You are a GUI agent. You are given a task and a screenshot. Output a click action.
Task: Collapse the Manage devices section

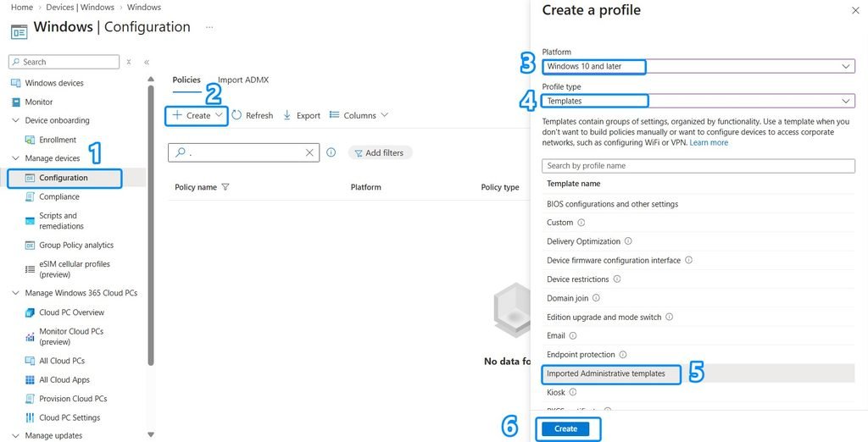tap(15, 158)
